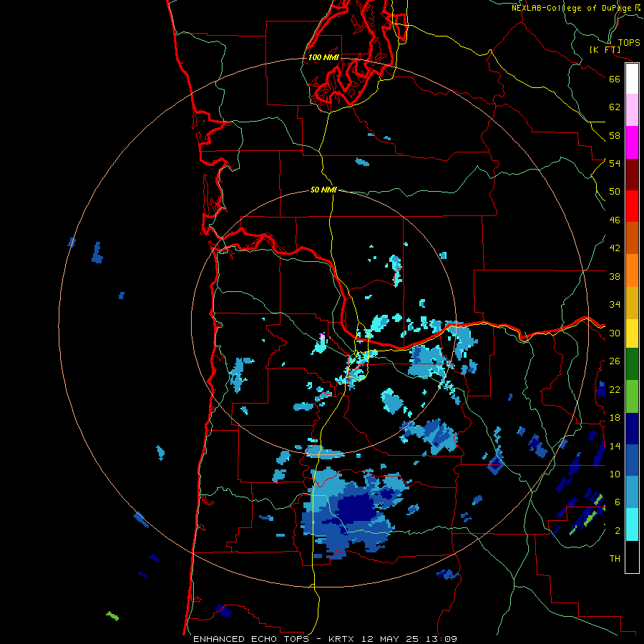Click the 100 NMI range ring label
The image size is (644, 644).
(323, 57)
